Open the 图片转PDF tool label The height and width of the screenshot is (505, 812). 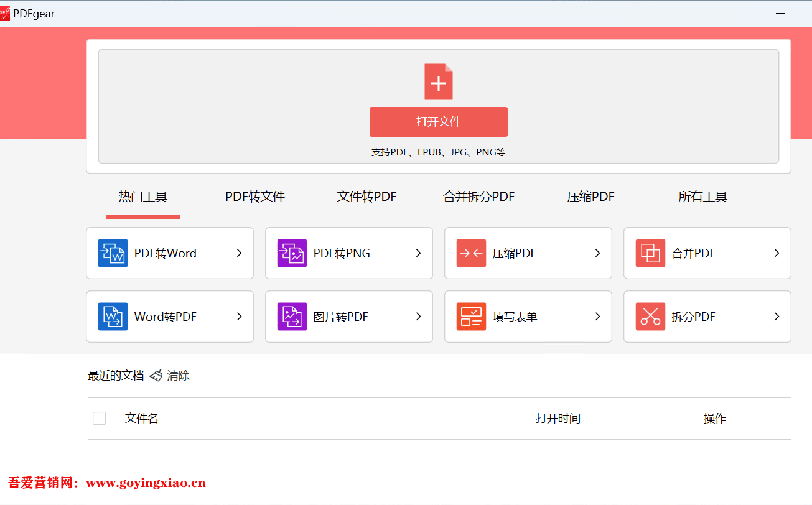[341, 317]
